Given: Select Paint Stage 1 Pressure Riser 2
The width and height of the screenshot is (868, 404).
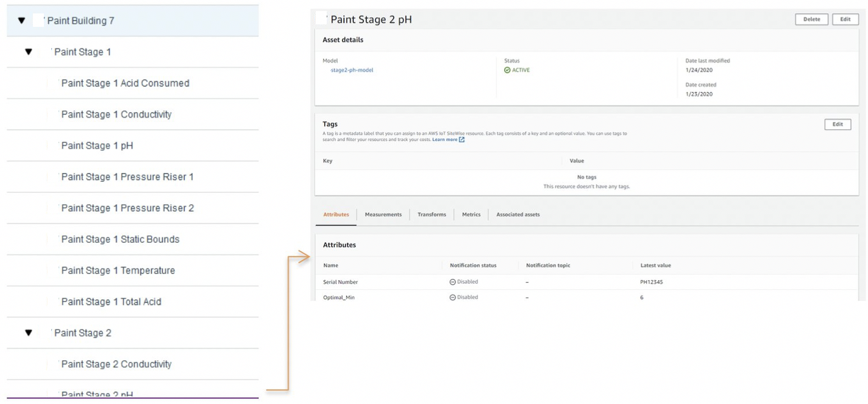Looking at the screenshot, I should pyautogui.click(x=127, y=208).
